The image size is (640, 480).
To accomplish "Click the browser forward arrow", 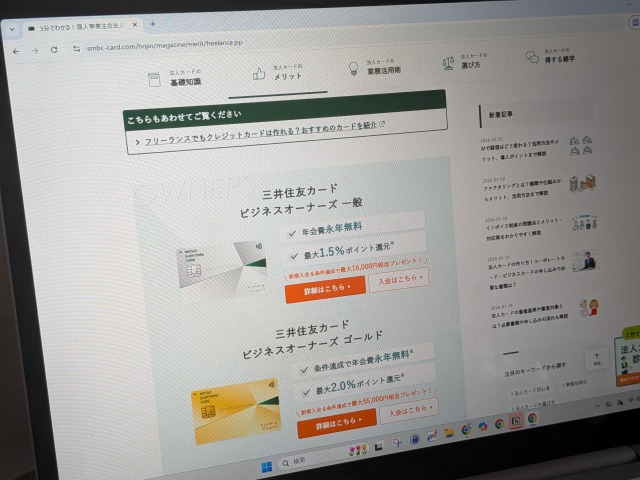I will coord(35,51).
